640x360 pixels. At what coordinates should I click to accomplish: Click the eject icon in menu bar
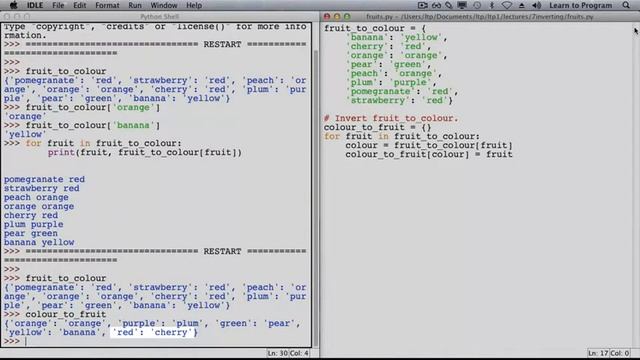pyautogui.click(x=522, y=5)
